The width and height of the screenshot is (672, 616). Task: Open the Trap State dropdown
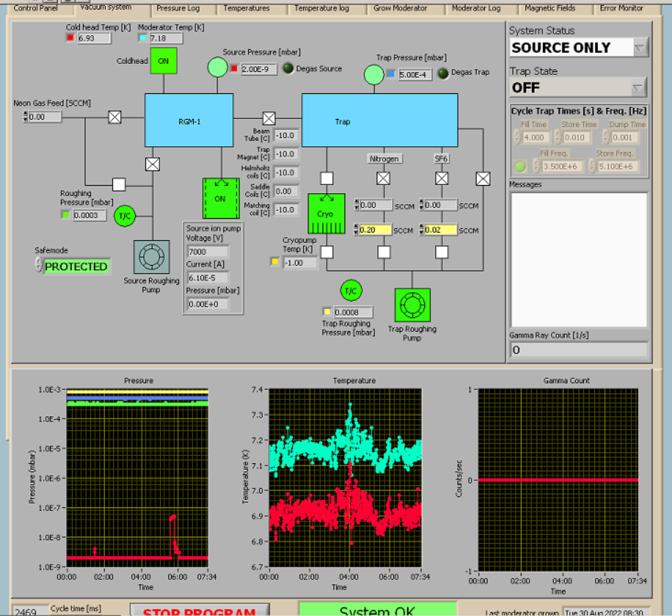(x=640, y=87)
